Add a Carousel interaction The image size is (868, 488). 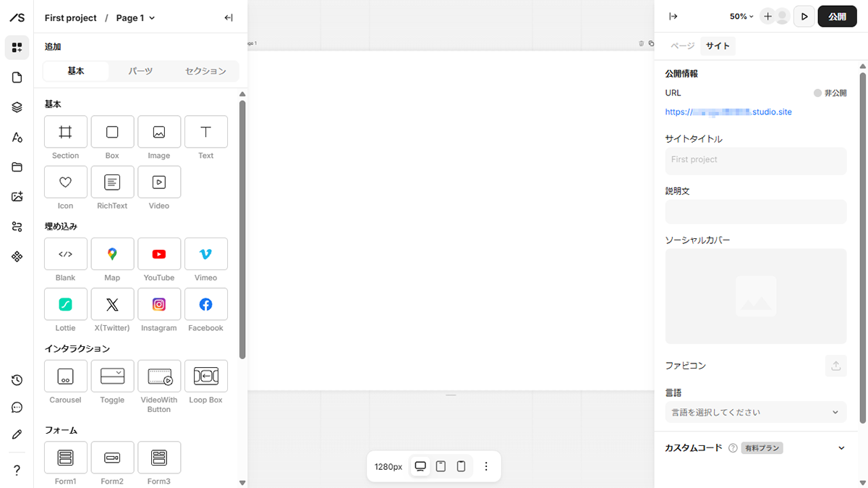pyautogui.click(x=66, y=376)
